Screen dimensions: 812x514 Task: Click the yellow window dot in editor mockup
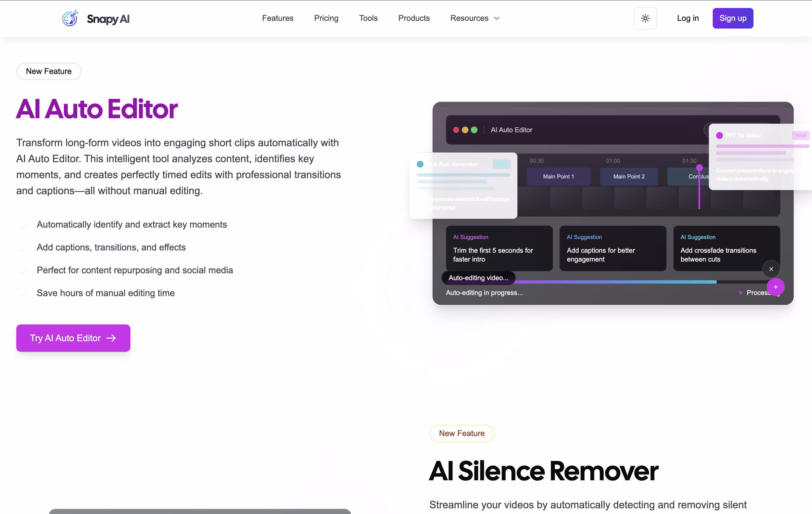point(465,130)
